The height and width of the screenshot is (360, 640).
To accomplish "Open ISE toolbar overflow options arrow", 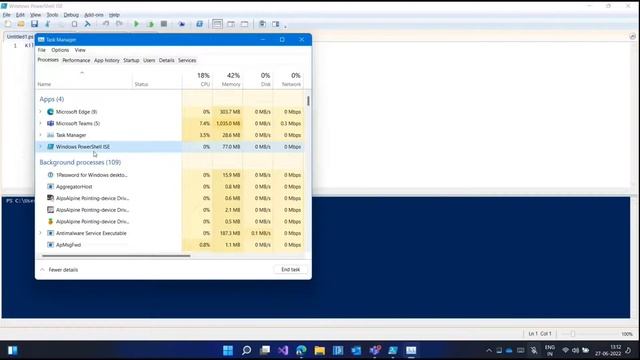I will point(285,27).
